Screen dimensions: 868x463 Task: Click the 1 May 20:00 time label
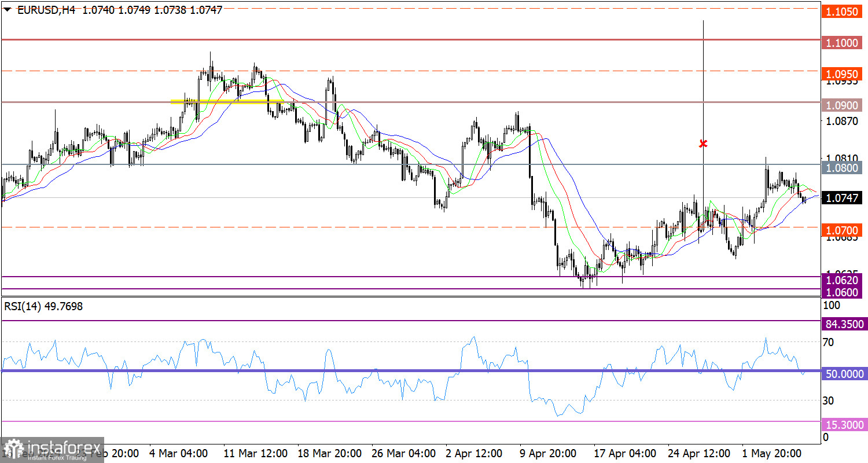point(771,453)
